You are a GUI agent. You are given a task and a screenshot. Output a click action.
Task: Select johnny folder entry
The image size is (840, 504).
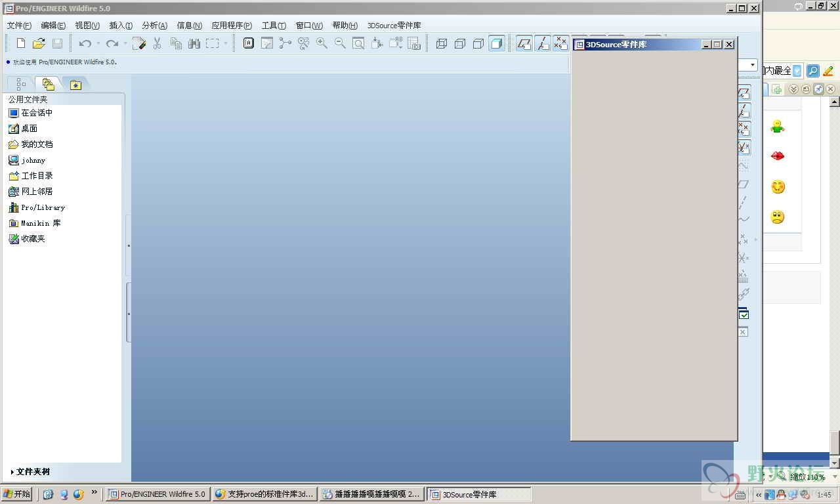tap(27, 160)
